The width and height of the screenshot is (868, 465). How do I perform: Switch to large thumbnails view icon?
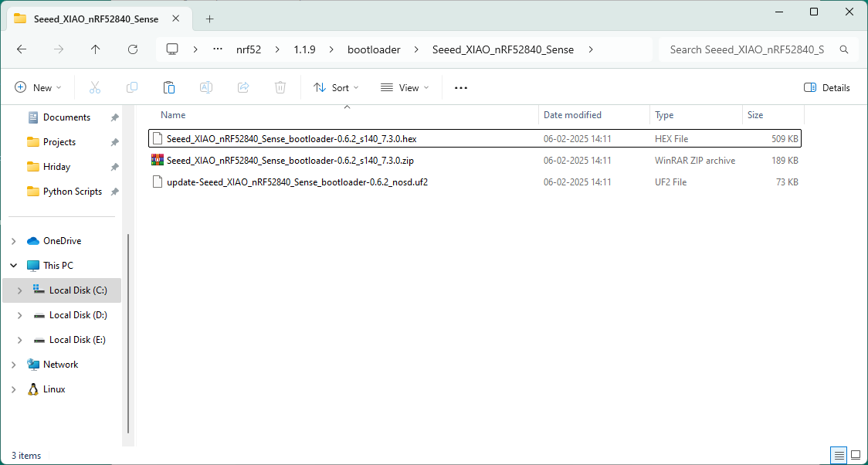[x=856, y=455]
